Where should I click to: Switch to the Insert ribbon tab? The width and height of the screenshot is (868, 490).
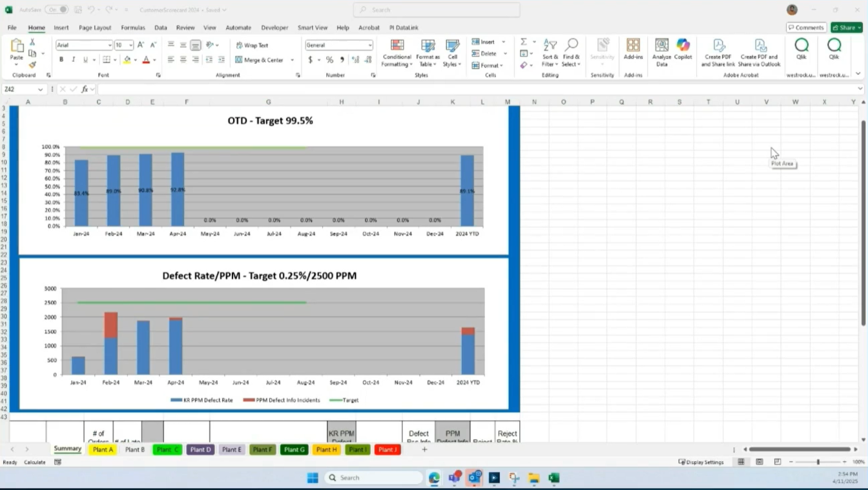(61, 28)
